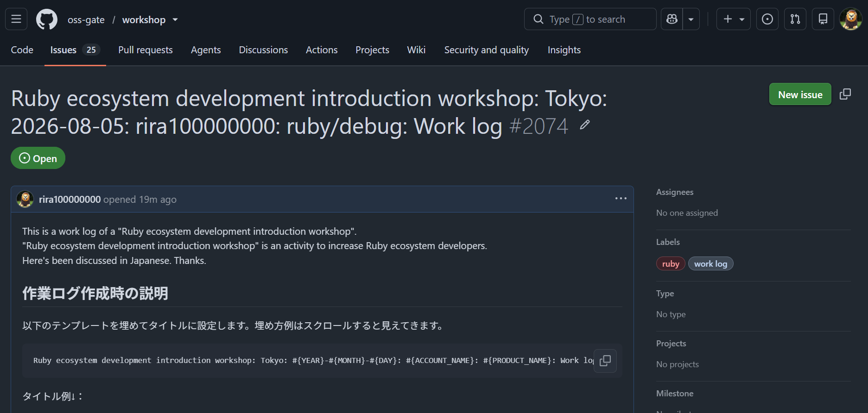Click the issues count badge 25
Image resolution: width=868 pixels, height=413 pixels.
tap(91, 50)
